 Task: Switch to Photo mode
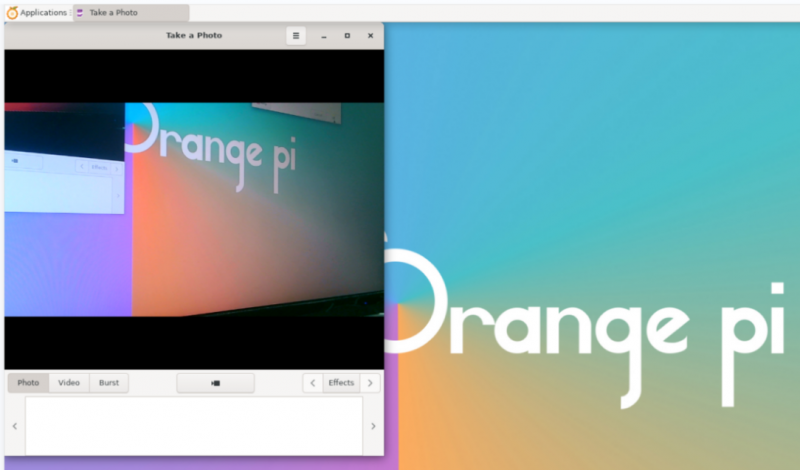tap(28, 383)
